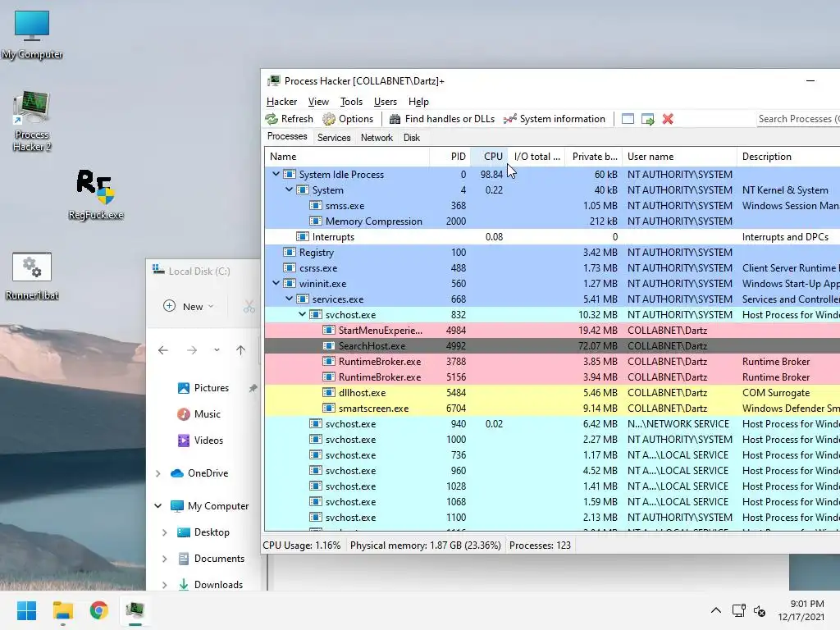Open Chrome from the taskbar
The image size is (840, 630).
(98, 610)
